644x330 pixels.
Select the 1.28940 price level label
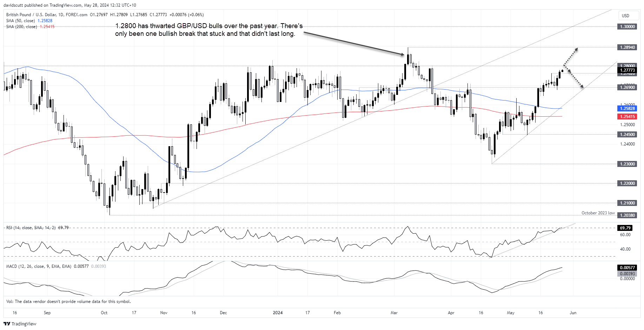pyautogui.click(x=627, y=47)
